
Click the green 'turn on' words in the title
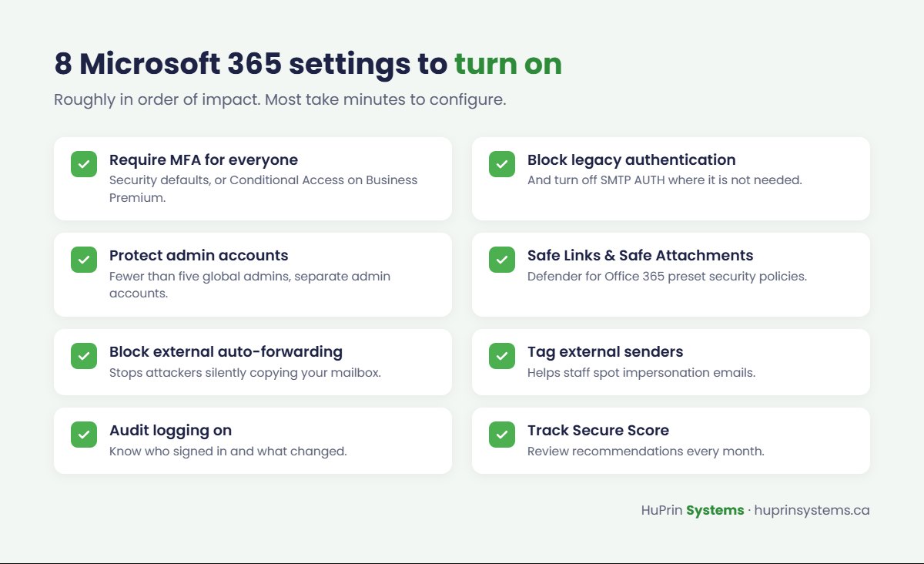pos(508,64)
